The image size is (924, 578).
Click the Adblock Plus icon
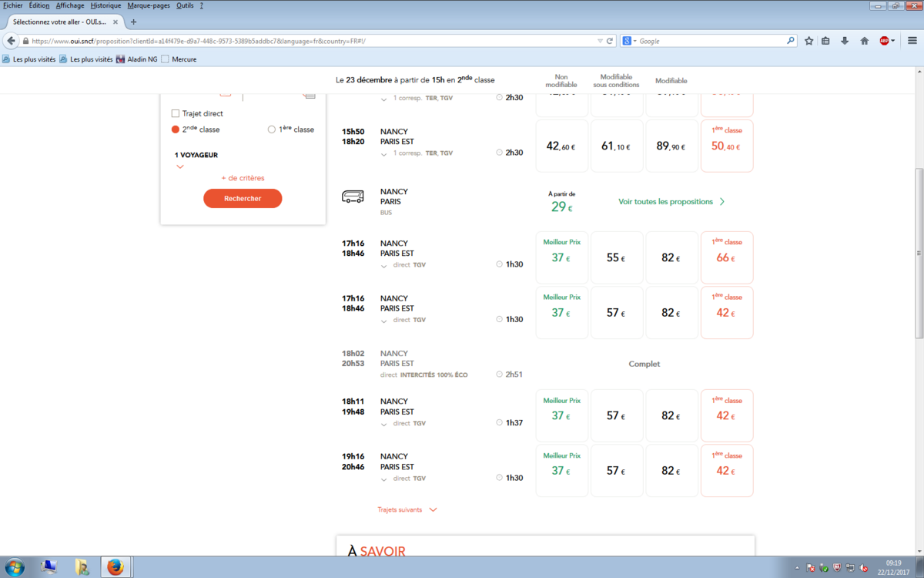pos(885,41)
